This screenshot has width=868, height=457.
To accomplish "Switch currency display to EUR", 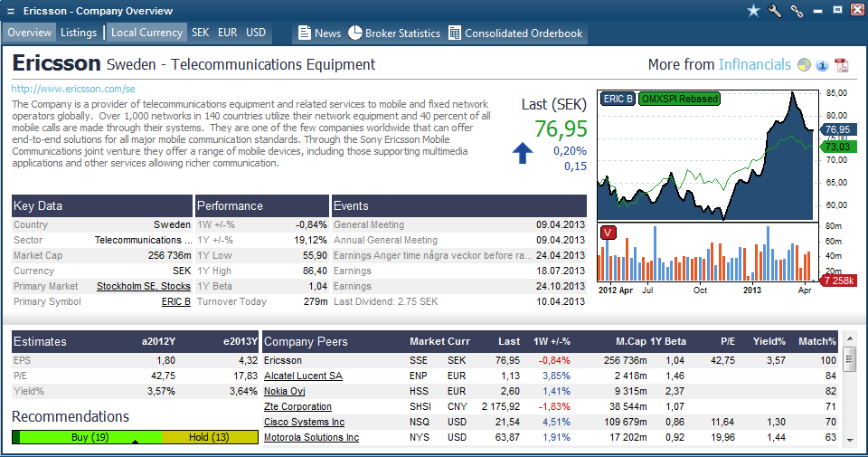I will [228, 33].
